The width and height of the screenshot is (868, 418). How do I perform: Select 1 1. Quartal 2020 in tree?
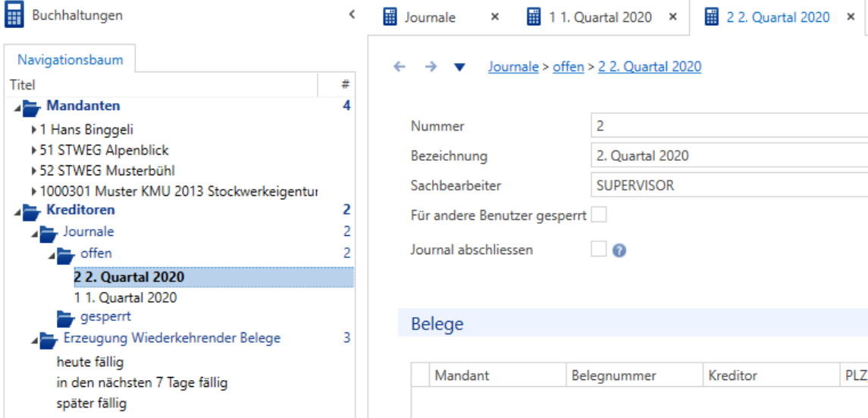click(x=126, y=298)
